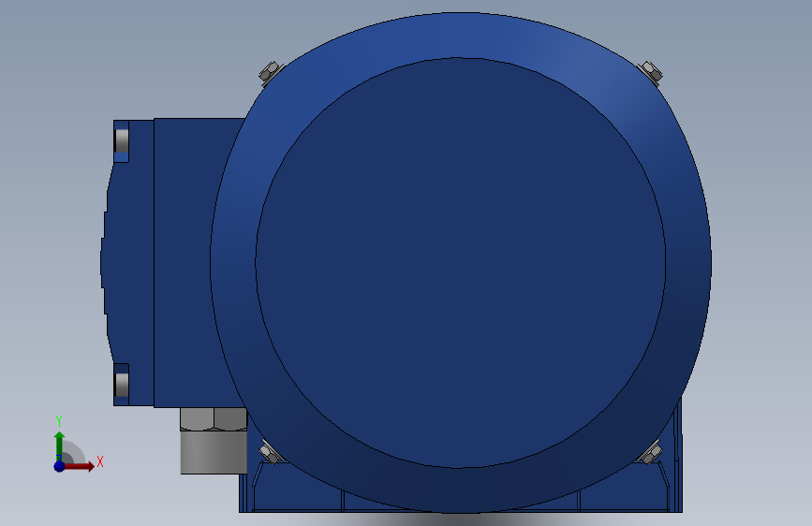
Task: Click the blue Z axis ball of the triad
Action: click(x=59, y=466)
